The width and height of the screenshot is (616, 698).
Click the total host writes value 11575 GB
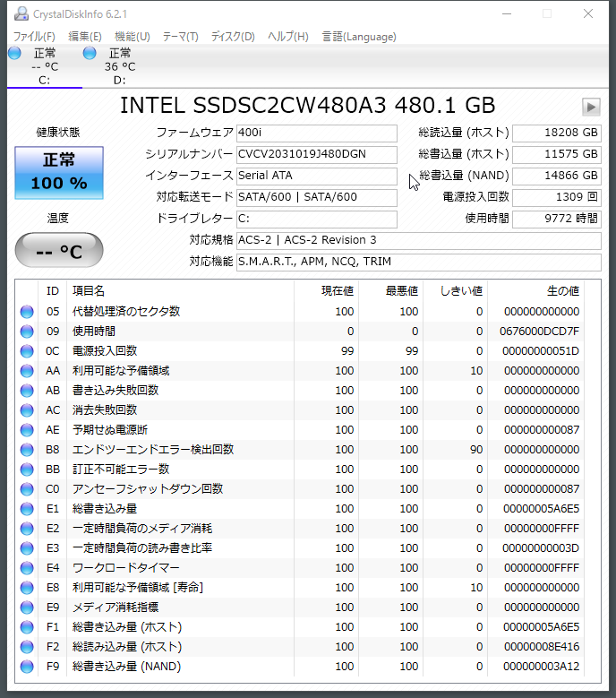click(x=556, y=154)
